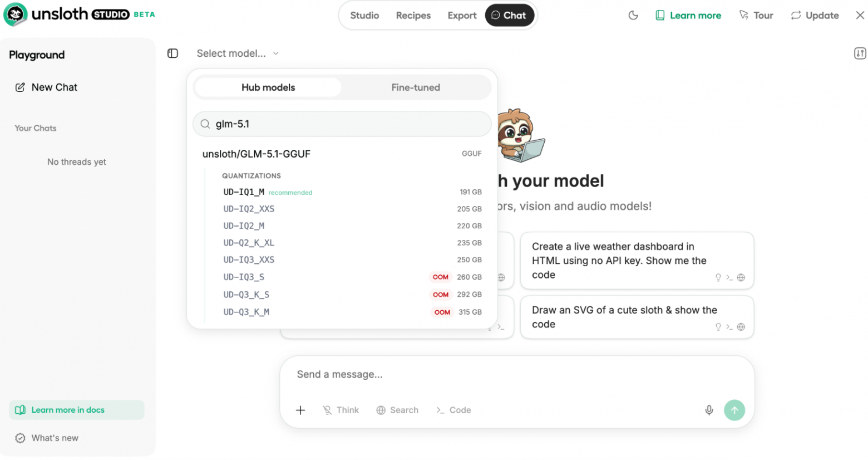Switch to the Fine-tuned tab

click(416, 87)
